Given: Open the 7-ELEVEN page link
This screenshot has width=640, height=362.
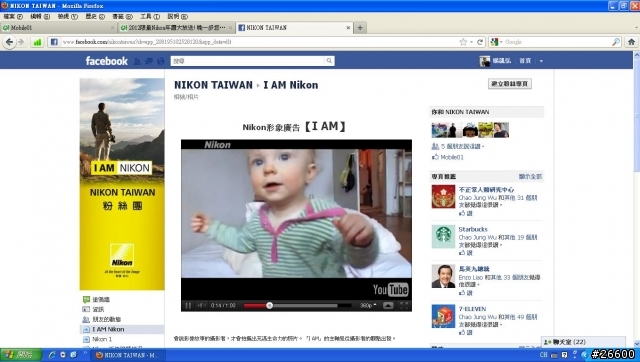Looking at the screenshot, I should pos(472,309).
